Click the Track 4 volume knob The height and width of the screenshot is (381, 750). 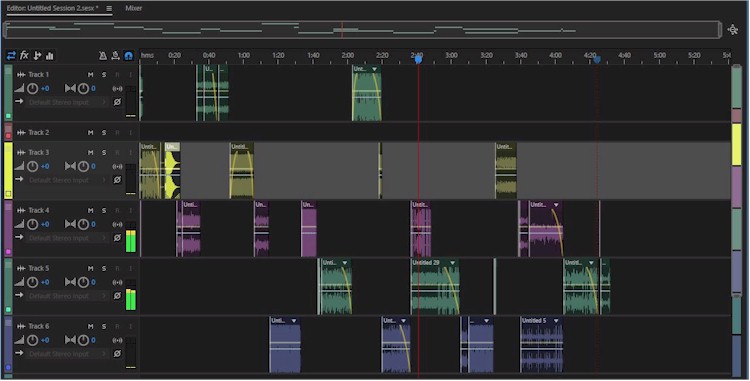pos(33,224)
